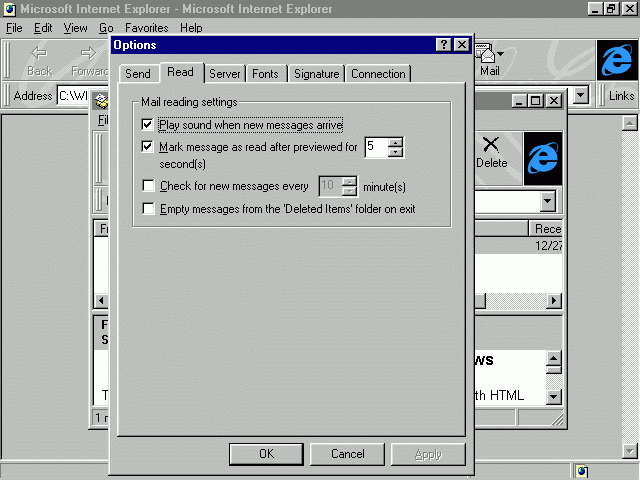The height and width of the screenshot is (480, 640).
Task: Switch to the Send tab
Action: [138, 74]
